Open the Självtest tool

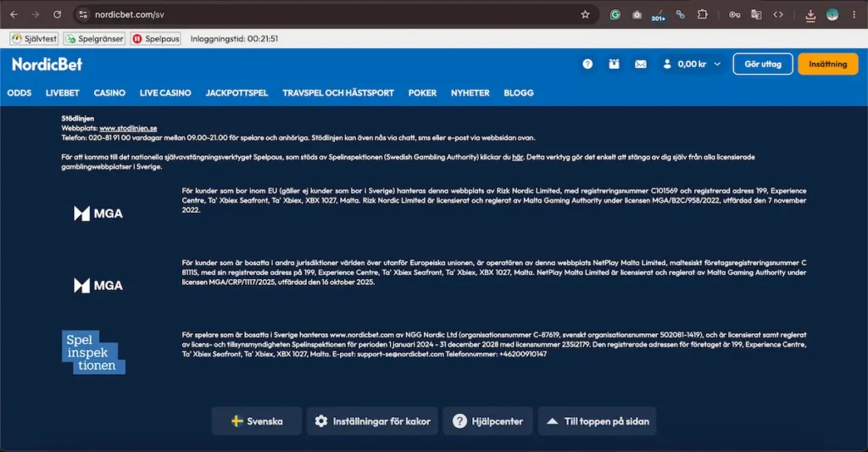pyautogui.click(x=34, y=39)
